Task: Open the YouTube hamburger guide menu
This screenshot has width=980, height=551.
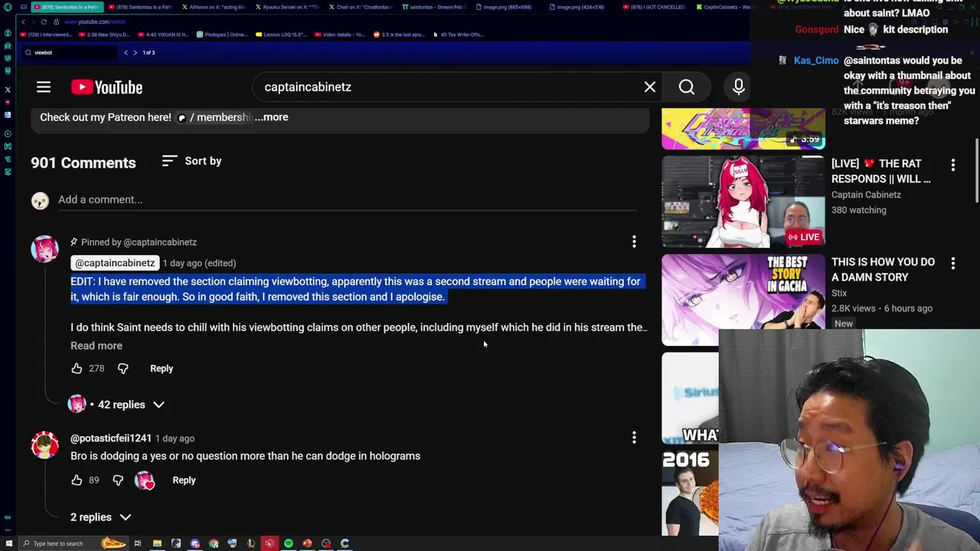Action: coord(44,87)
